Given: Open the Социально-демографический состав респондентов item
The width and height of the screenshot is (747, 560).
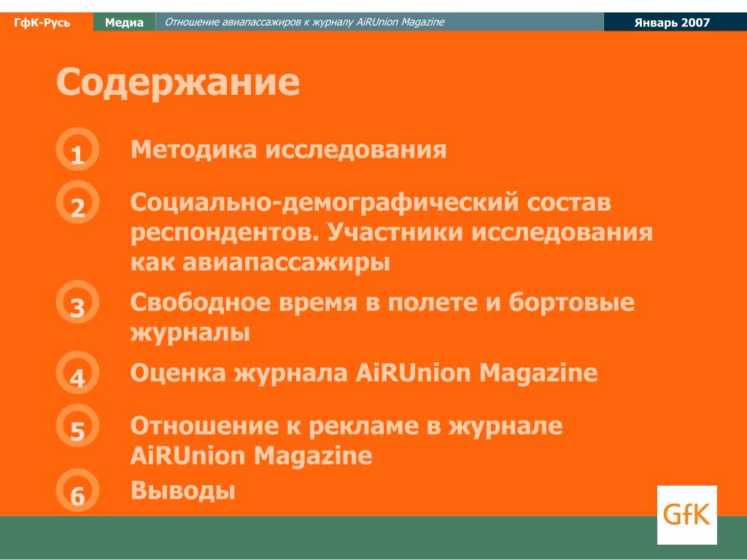Looking at the screenshot, I should point(391,232).
